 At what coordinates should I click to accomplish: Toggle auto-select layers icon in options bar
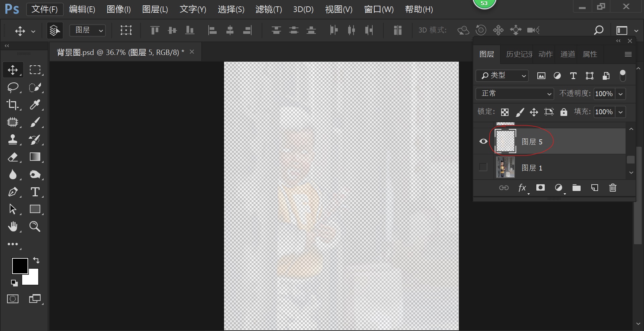coord(55,30)
